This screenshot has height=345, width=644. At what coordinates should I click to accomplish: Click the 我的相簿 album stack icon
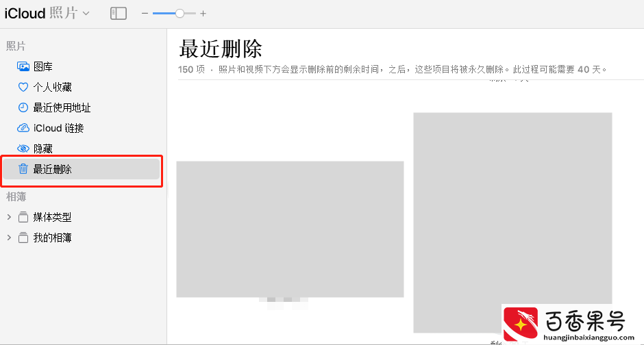coord(23,238)
